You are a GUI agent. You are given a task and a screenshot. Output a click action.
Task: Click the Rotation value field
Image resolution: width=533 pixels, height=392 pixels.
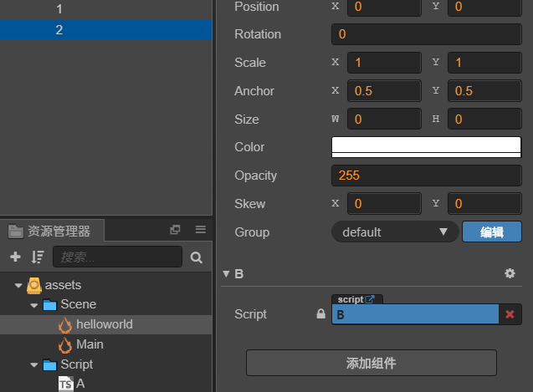click(427, 34)
